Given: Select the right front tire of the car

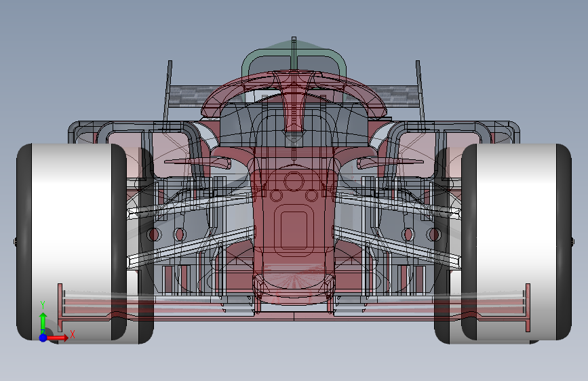Looking at the screenshot, I should pos(516,242).
